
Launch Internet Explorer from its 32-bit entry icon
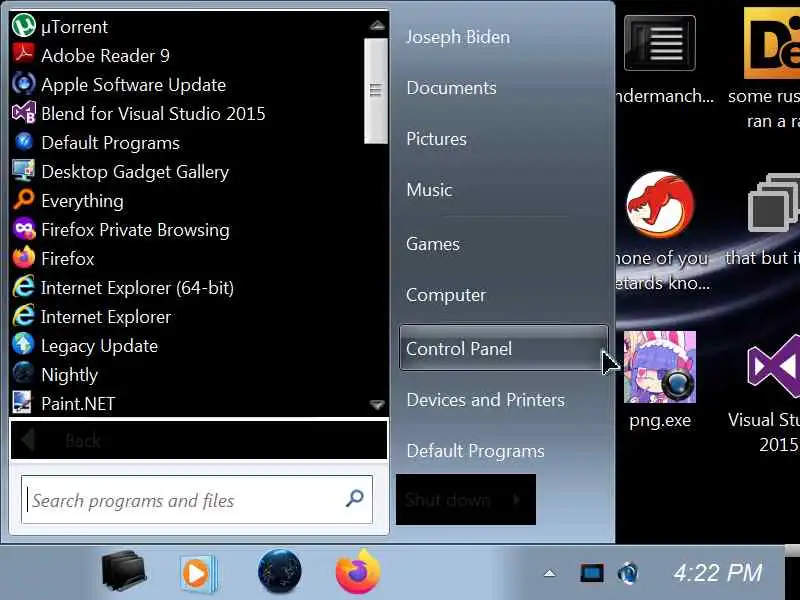coord(23,316)
